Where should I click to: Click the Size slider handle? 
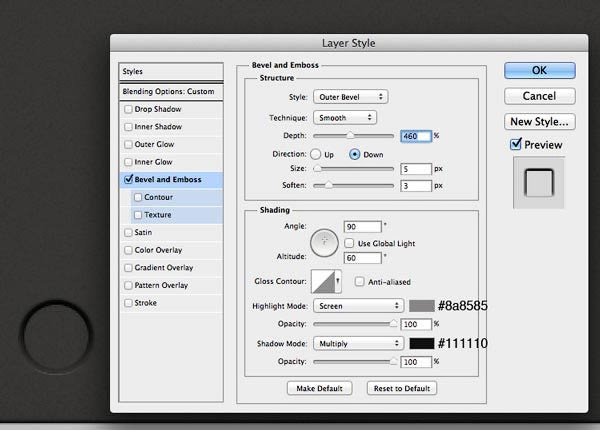pyautogui.click(x=317, y=168)
